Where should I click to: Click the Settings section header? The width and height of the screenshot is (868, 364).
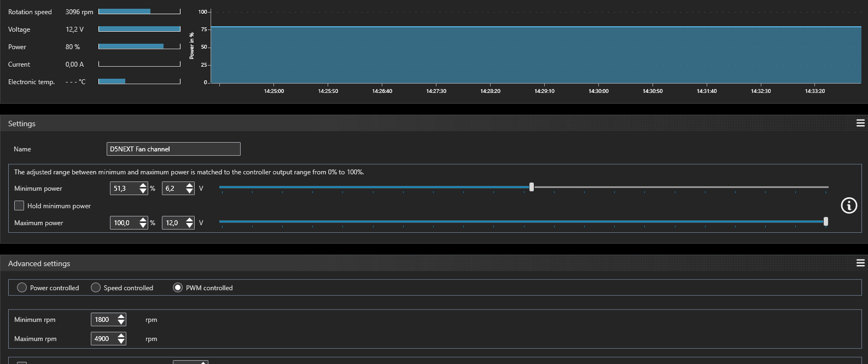pos(22,124)
